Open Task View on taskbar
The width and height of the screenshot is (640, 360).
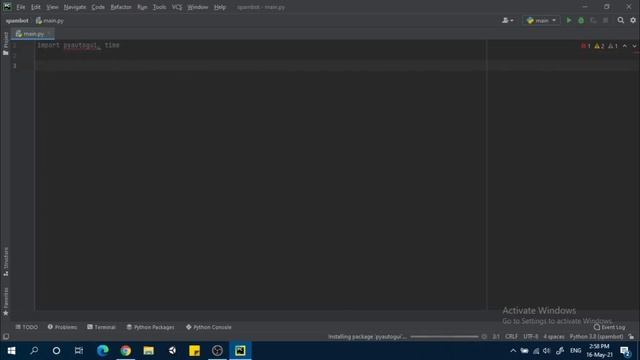[x=79, y=351]
